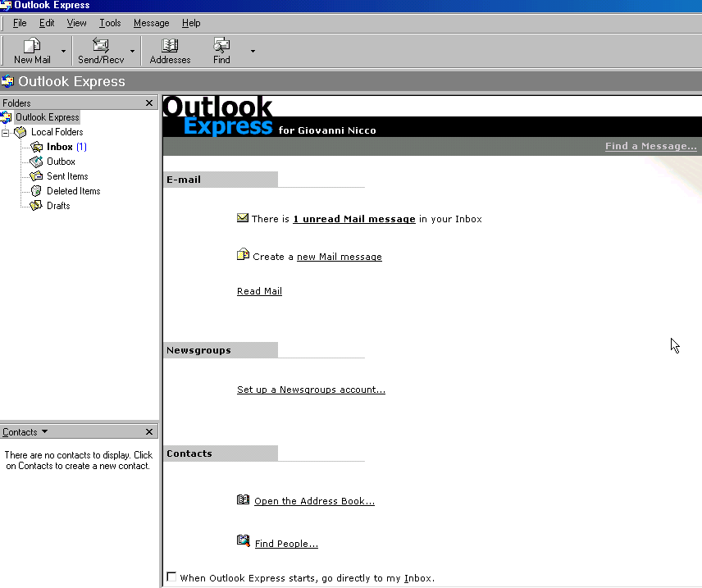The image size is (702, 588).
Task: Open the Message menu
Action: (151, 23)
